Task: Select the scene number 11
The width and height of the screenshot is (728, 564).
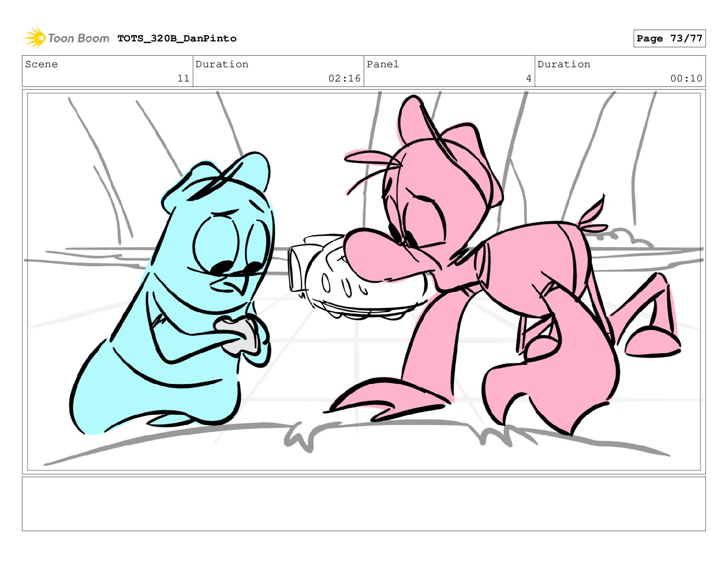Action: (183, 78)
